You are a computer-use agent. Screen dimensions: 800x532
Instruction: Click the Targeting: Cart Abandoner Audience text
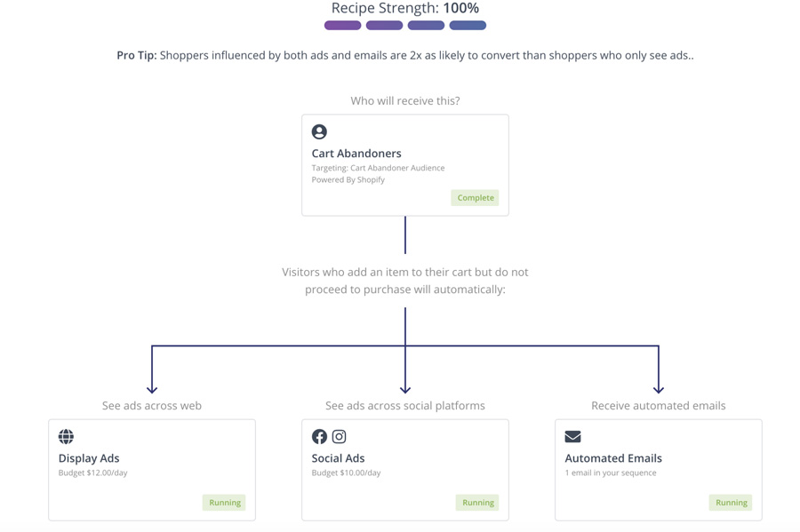pyautogui.click(x=378, y=168)
